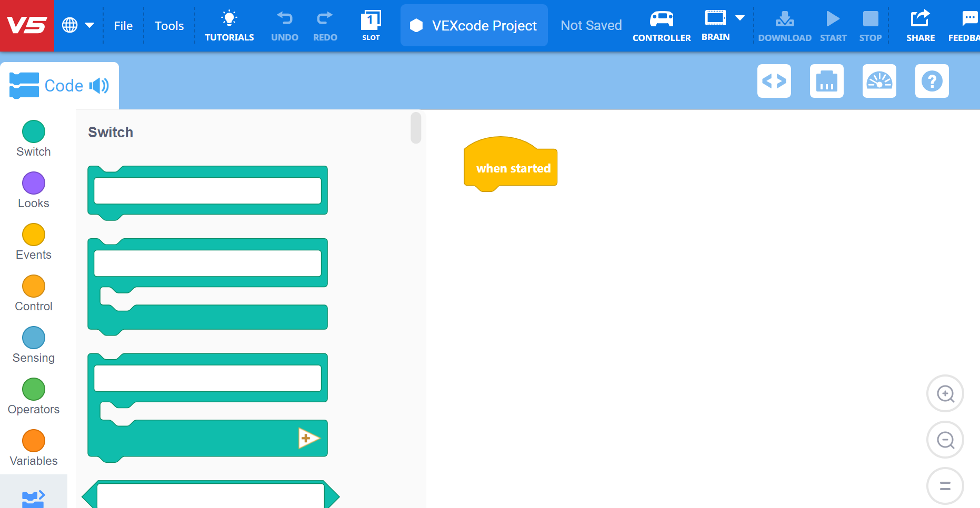Download the project to the robot
Image resolution: width=980 pixels, height=508 pixels.
click(785, 25)
